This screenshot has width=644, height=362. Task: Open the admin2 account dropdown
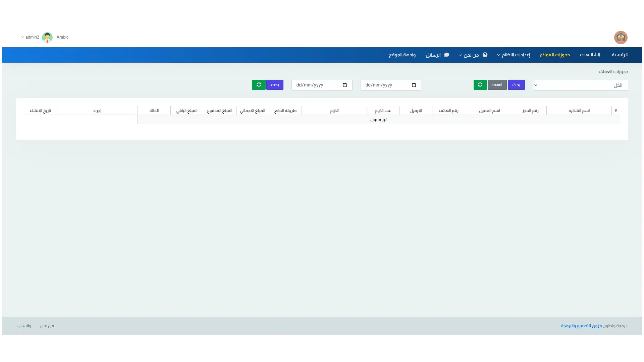click(x=30, y=37)
